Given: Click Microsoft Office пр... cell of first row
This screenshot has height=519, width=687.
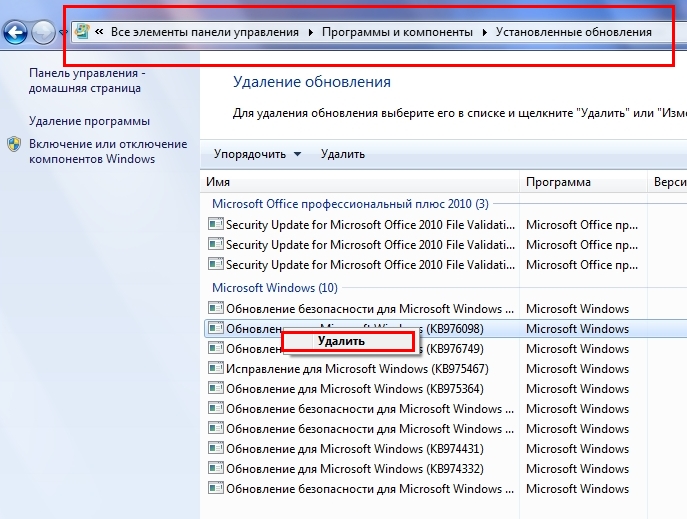Looking at the screenshot, I should point(582,225).
